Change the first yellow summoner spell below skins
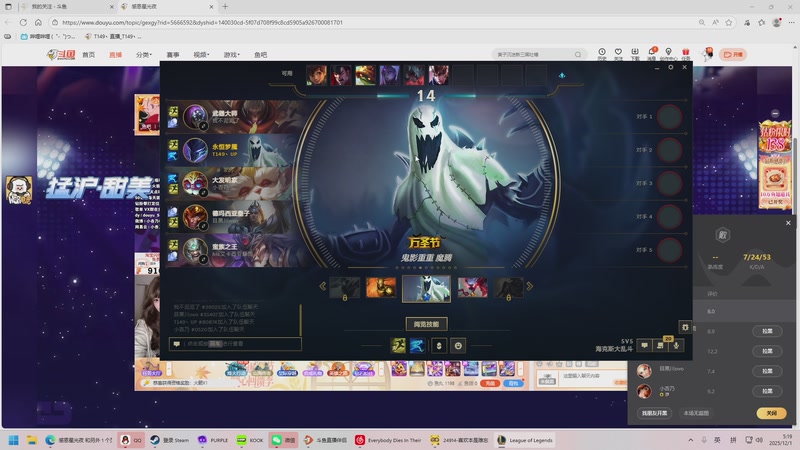 tap(398, 345)
